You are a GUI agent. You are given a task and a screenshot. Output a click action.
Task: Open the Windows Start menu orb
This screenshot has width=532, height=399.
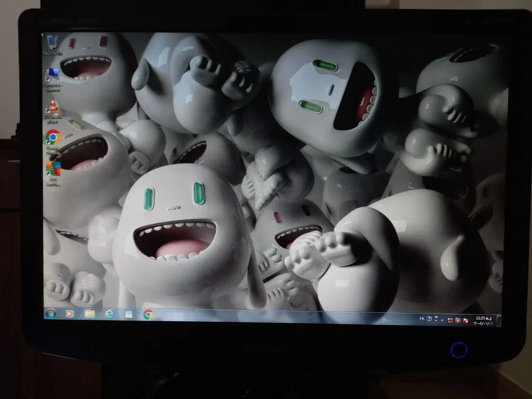(51, 314)
